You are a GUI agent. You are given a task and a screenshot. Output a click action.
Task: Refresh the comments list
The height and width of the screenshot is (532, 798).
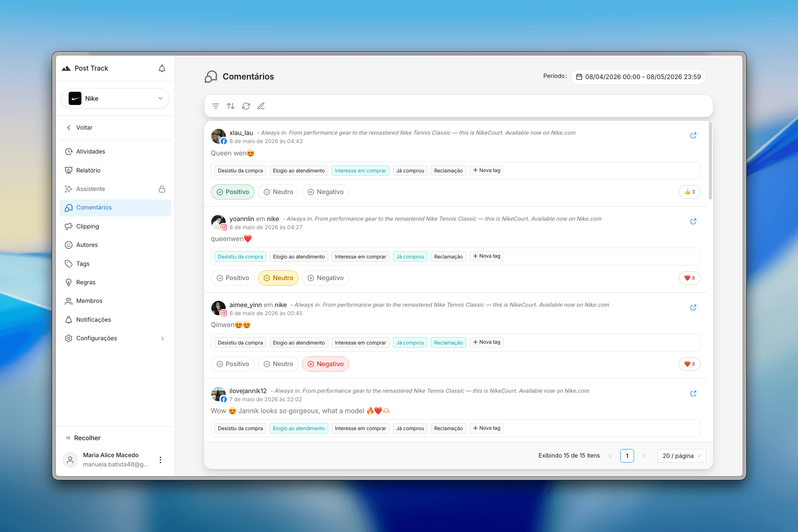[246, 106]
